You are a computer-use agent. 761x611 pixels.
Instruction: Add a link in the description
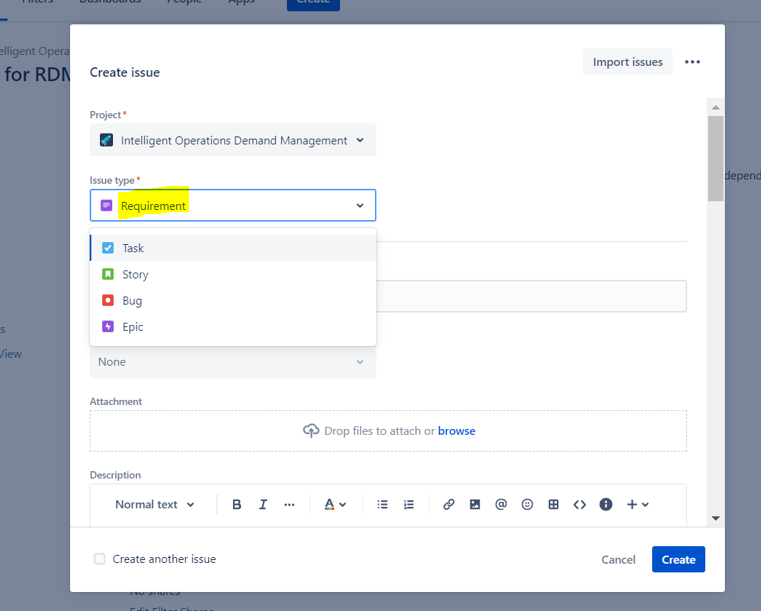pos(448,505)
